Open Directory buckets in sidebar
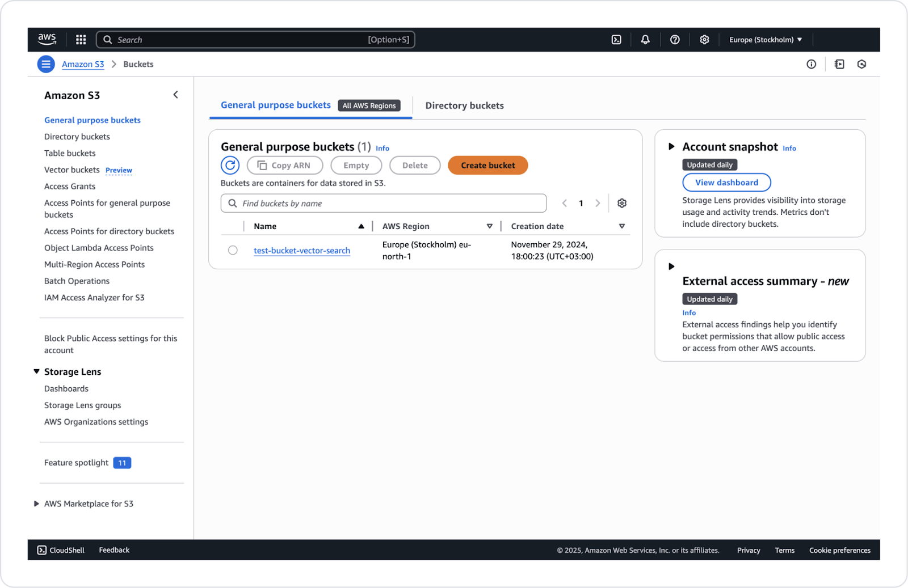 click(77, 137)
